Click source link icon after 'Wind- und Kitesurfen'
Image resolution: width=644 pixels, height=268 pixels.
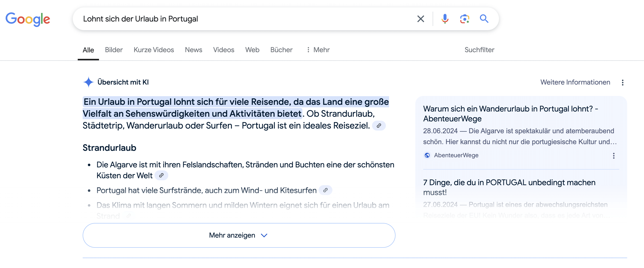[325, 190]
